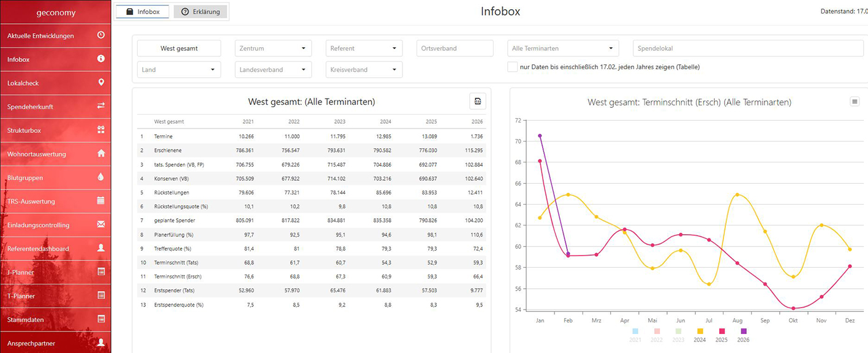Image resolution: width=868 pixels, height=353 pixels.
Task: Click the West gesamt button
Action: (x=178, y=48)
